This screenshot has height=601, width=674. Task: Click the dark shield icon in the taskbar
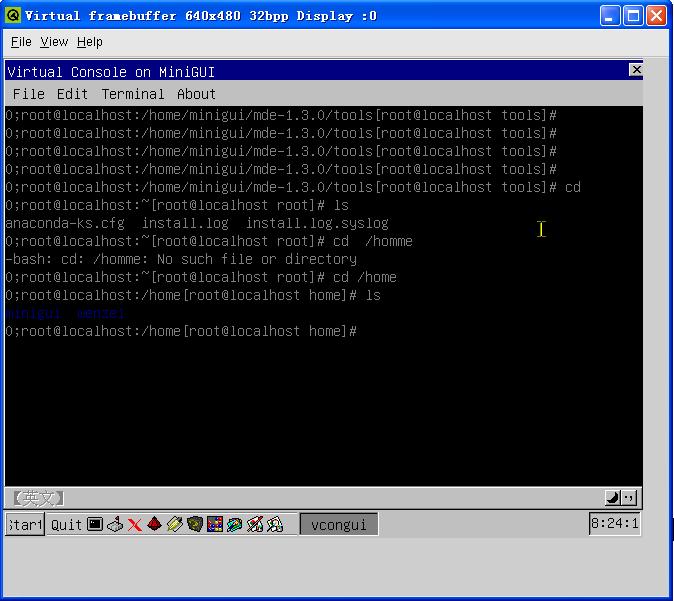point(195,524)
